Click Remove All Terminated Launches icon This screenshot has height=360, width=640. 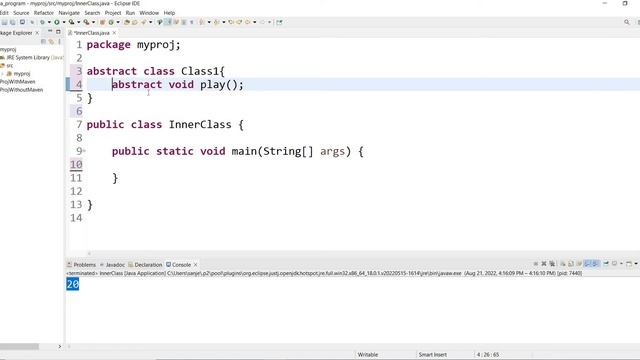coord(552,264)
